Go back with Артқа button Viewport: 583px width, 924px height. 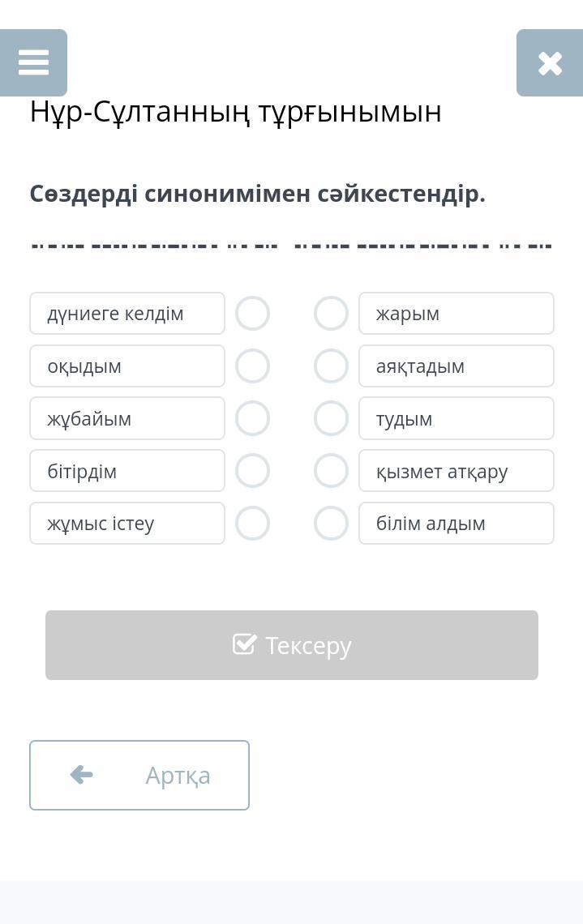[139, 775]
